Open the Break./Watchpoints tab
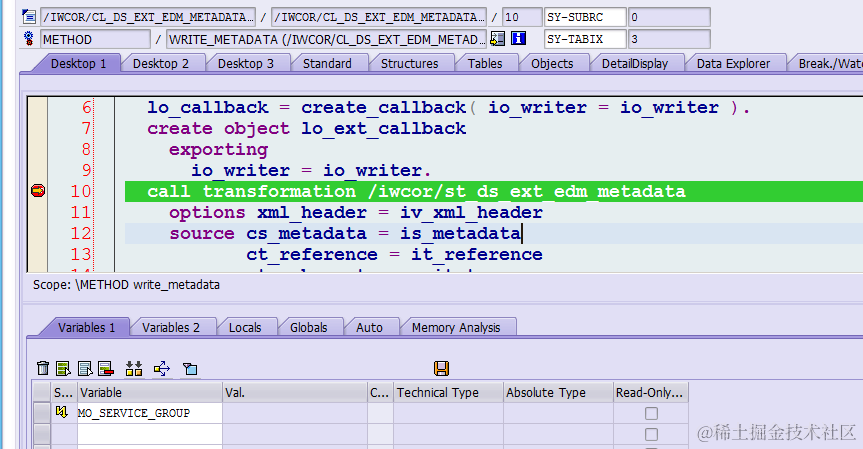The width and height of the screenshot is (863, 449). click(x=828, y=63)
